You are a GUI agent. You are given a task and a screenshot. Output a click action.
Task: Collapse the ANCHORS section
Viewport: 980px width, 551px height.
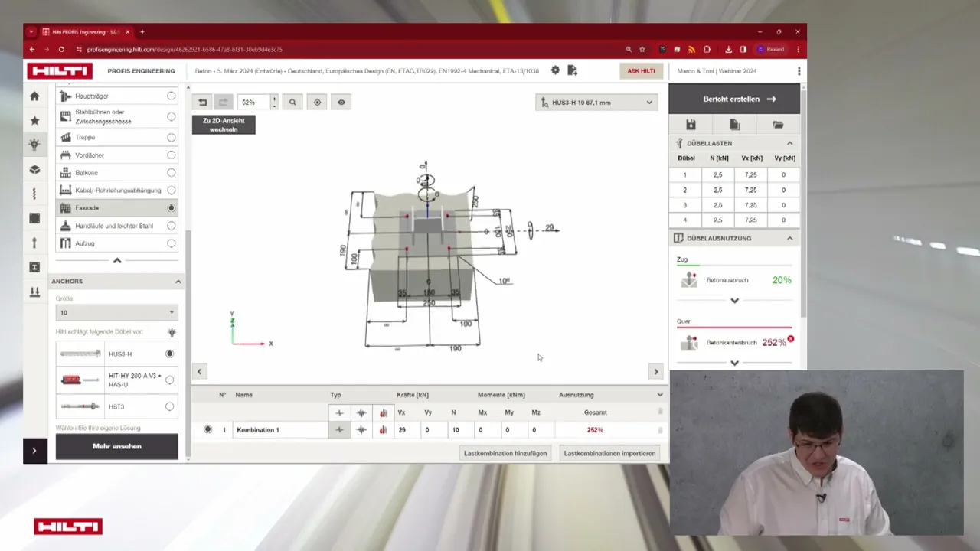(x=178, y=282)
